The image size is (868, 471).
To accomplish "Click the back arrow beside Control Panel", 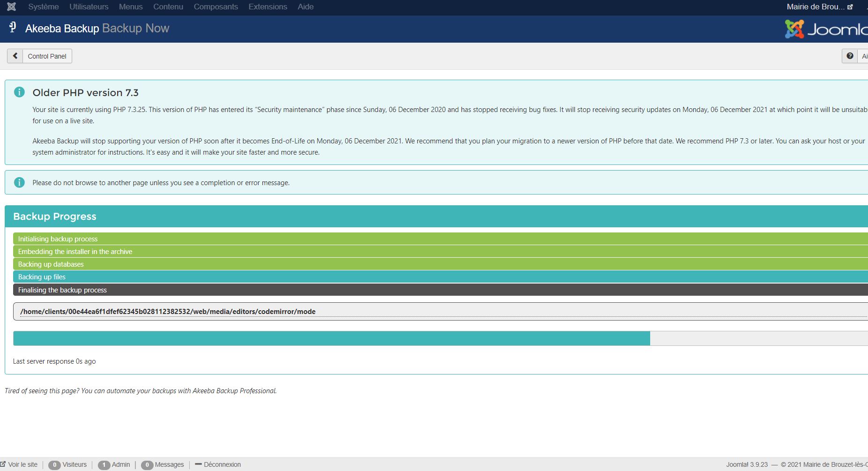I will 15,56.
